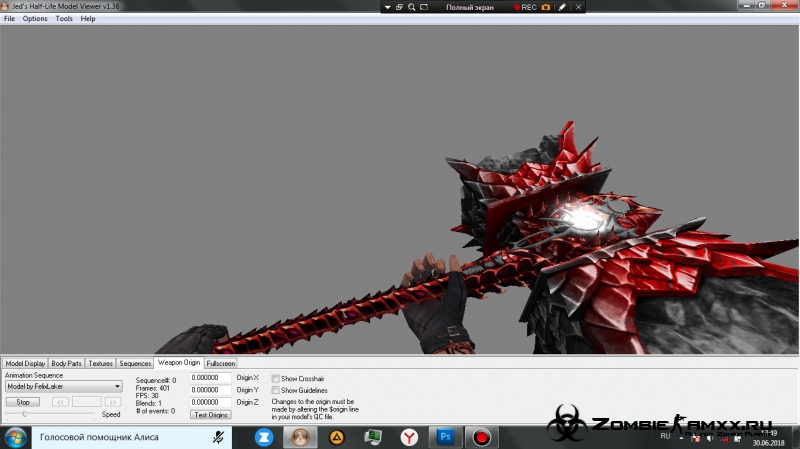Viewport: 800px width, 449px height.
Task: Click the volume speaker tray icon
Action: click(x=710, y=439)
